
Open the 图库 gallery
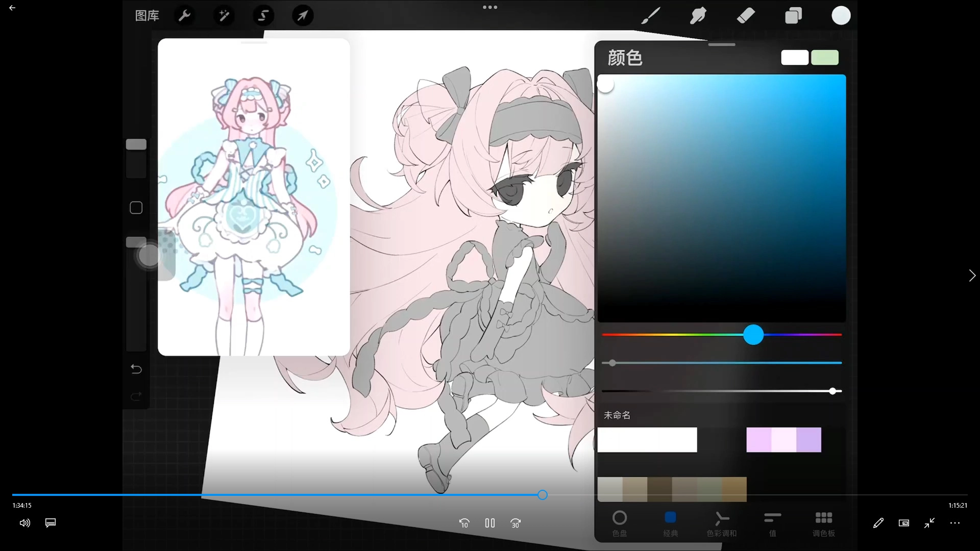pos(147,16)
